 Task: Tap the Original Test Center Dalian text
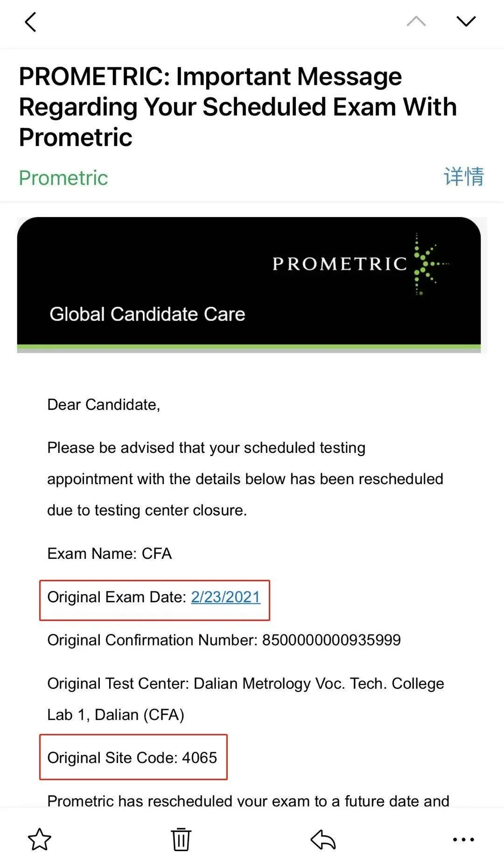click(245, 699)
